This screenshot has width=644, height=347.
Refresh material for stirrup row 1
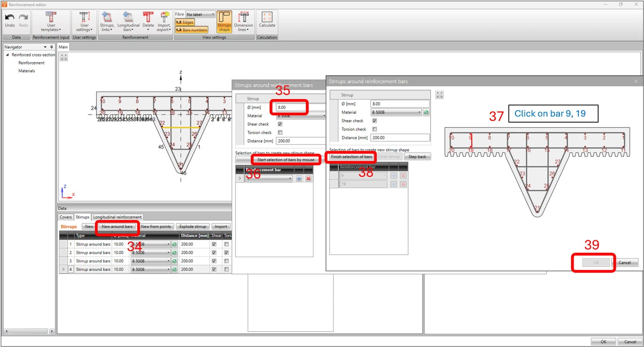click(174, 244)
